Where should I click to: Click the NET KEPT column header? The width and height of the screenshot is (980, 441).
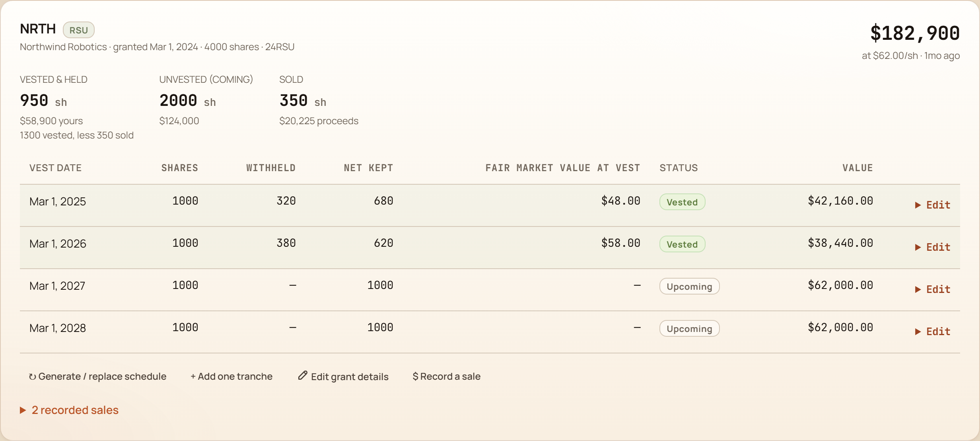[369, 168]
